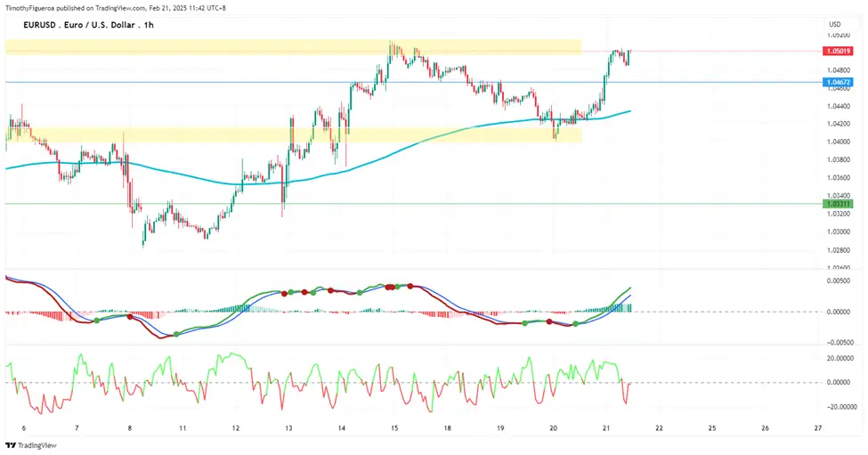
Task: Click date label 8 on time axis
Action: click(130, 428)
